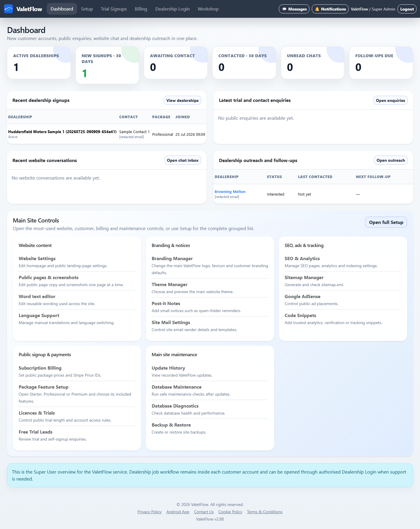Open the Android App footer link

point(178,512)
